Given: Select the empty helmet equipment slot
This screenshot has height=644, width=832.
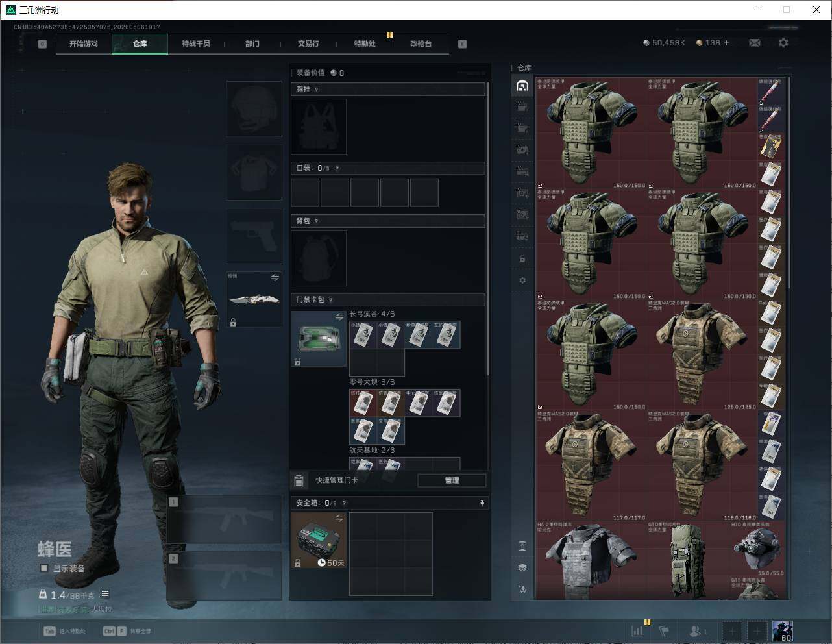Looking at the screenshot, I should [x=254, y=108].
